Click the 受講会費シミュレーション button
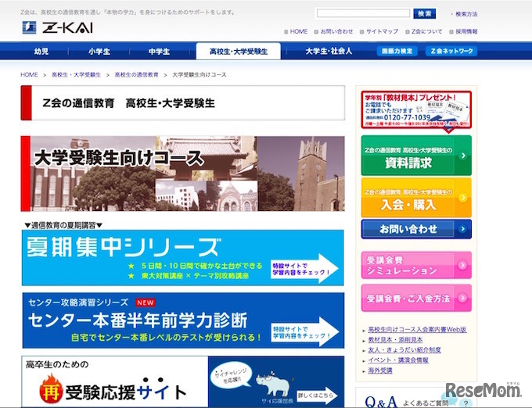Screen dimensions: 532x408 416,265
